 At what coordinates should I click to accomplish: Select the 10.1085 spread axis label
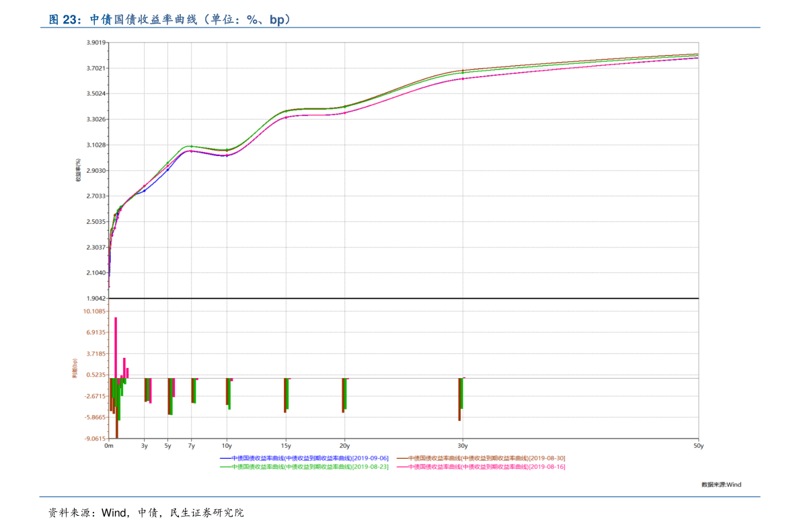pyautogui.click(x=95, y=311)
